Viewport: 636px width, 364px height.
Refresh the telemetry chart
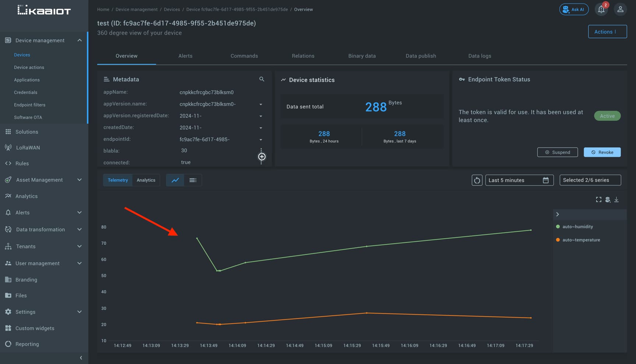click(477, 180)
